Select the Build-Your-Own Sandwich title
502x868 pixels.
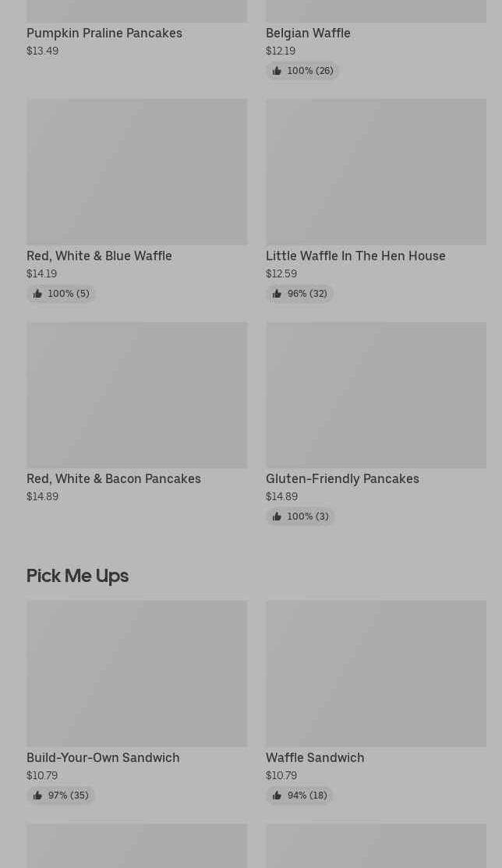[103, 757]
